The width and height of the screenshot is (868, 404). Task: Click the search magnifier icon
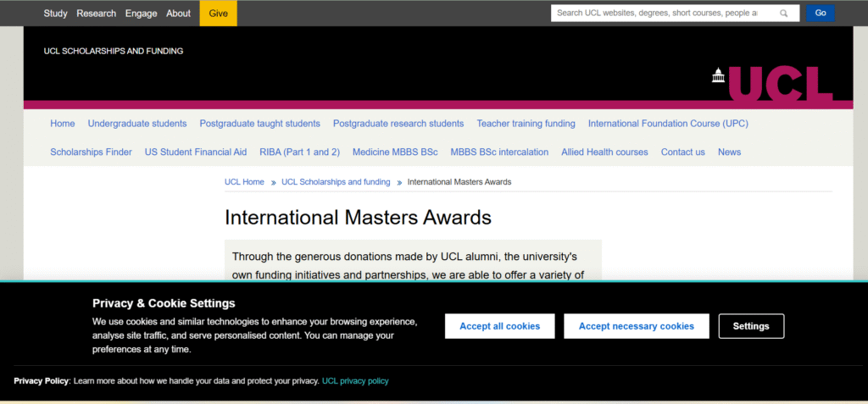[x=783, y=14]
